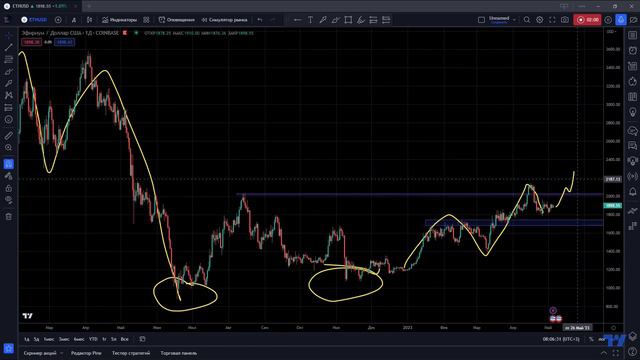Open the indicator templates grid
Screen dimensions: 640x360
[x=146, y=20]
